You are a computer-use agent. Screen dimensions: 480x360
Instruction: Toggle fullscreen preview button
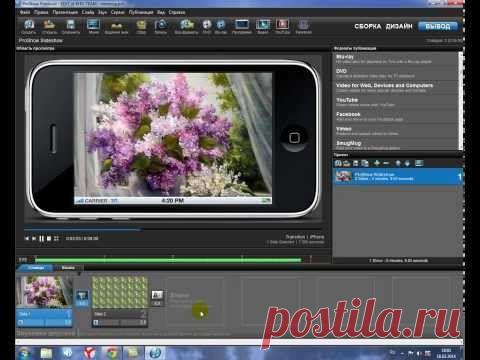[56, 238]
